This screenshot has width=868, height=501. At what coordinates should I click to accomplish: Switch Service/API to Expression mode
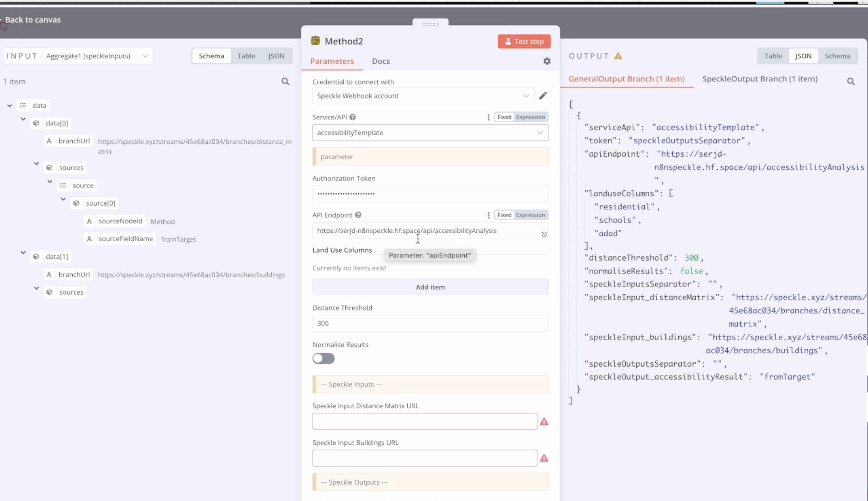coord(530,117)
